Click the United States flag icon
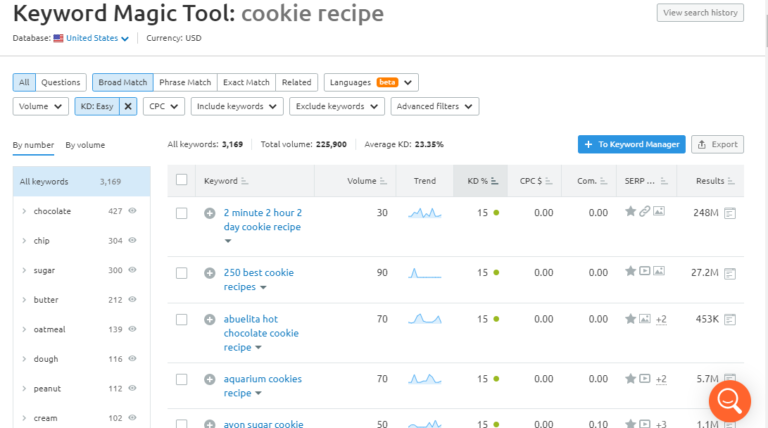This screenshot has width=768, height=428. (58, 38)
